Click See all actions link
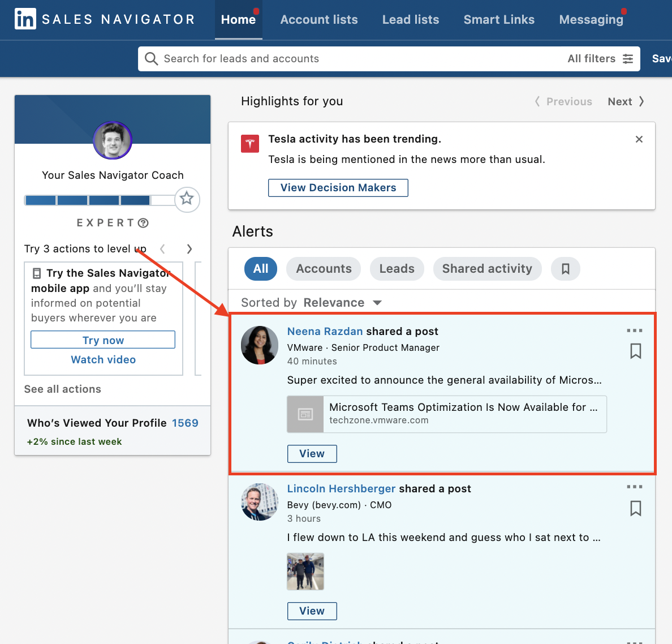This screenshot has height=644, width=672. (63, 389)
